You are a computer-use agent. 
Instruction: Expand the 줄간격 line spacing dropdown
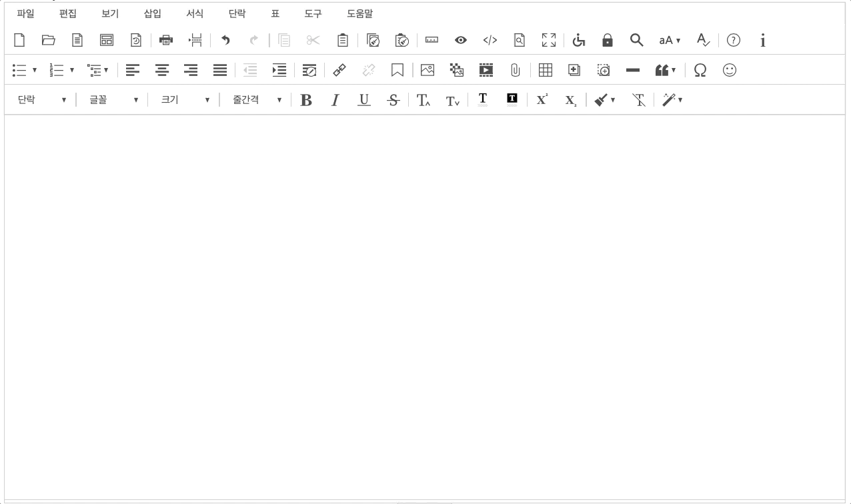(x=257, y=100)
